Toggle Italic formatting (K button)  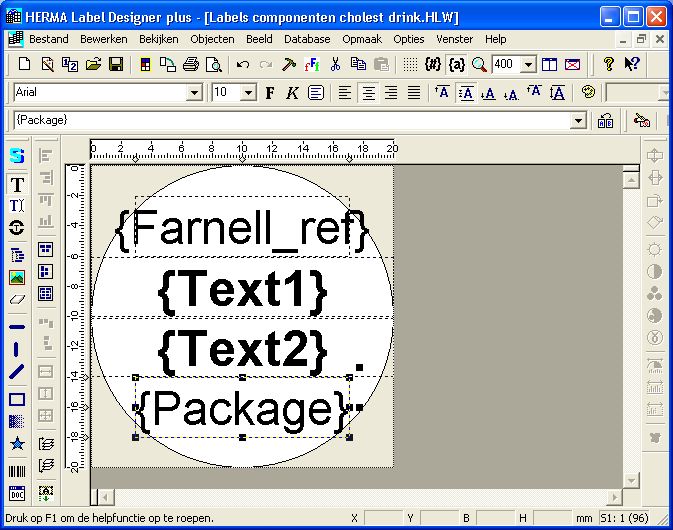click(292, 93)
